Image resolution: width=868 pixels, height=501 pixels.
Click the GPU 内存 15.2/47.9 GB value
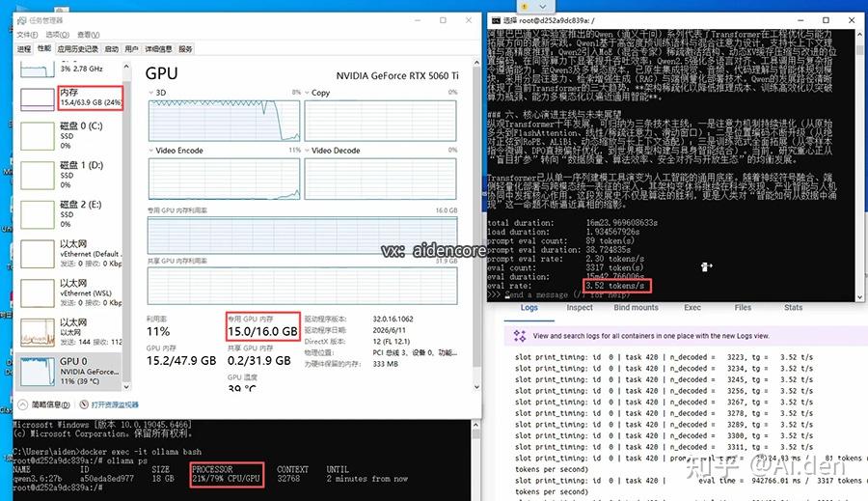[181, 361]
